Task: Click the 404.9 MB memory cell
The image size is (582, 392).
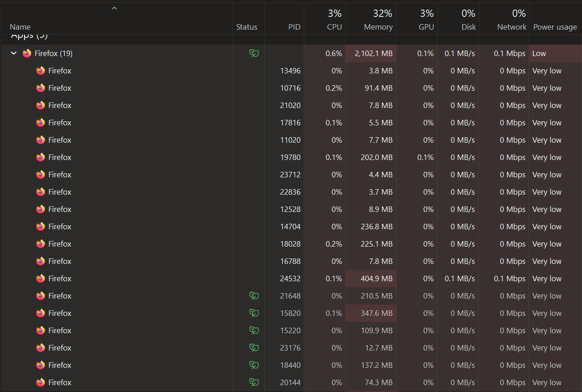Action: 371,279
